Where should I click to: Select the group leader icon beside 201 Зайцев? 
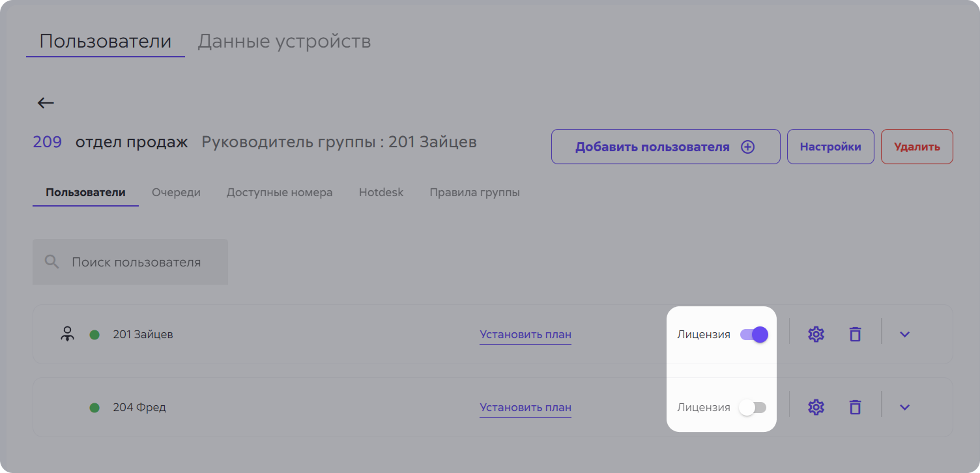(68, 334)
